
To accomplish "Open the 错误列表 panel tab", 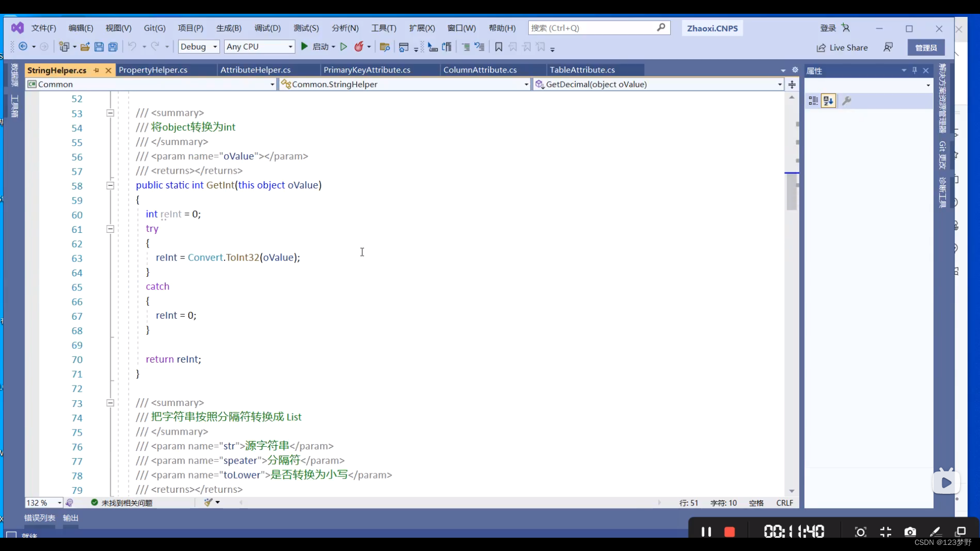I will [40, 518].
